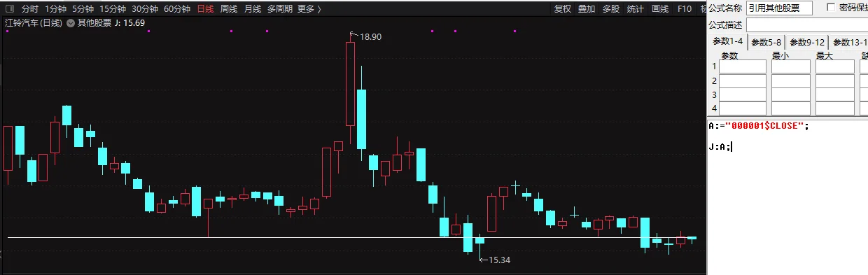Click 最小 field in row 4
The height and width of the screenshot is (275, 868).
click(x=790, y=108)
